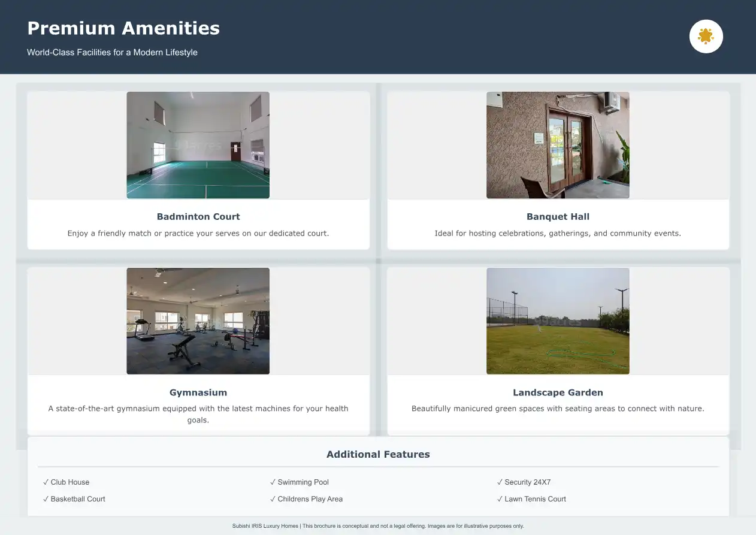Click the Premium Amenities page title
756x535 pixels.
123,28
